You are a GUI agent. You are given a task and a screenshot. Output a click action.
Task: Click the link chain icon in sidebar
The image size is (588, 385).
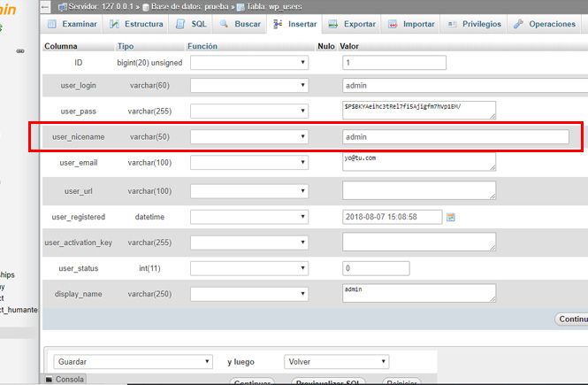tap(20, 50)
